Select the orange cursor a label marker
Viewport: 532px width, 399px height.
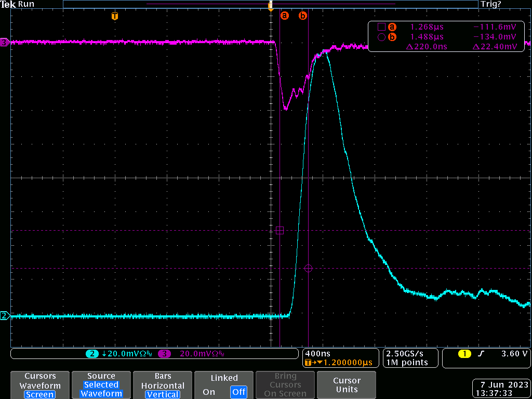click(x=284, y=16)
